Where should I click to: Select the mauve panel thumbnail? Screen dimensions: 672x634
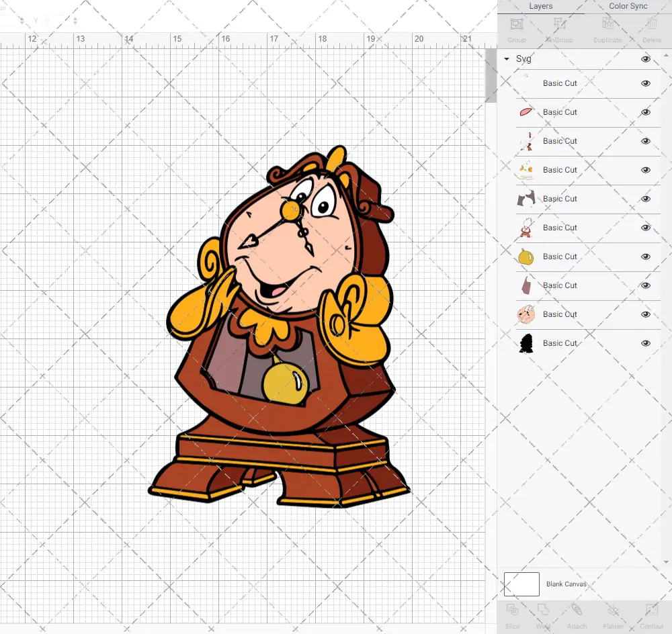[527, 285]
